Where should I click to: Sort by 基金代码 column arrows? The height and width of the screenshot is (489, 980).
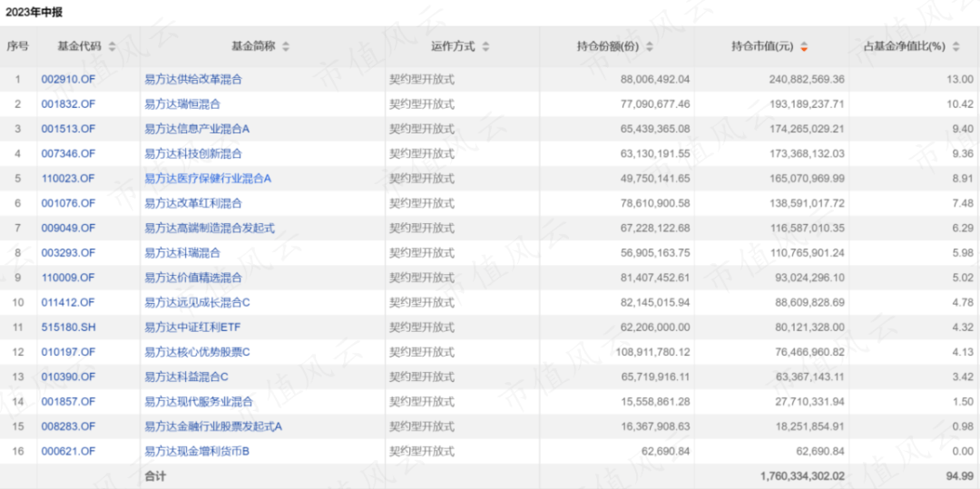coord(112,46)
